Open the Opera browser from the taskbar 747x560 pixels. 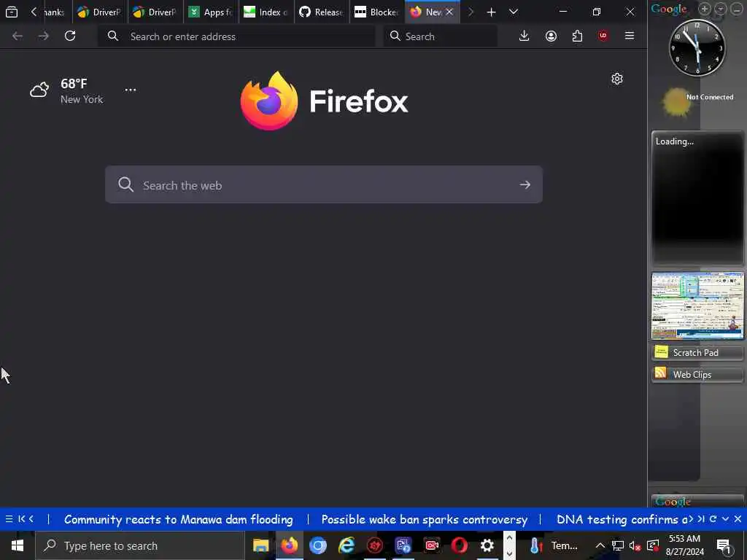point(460,545)
